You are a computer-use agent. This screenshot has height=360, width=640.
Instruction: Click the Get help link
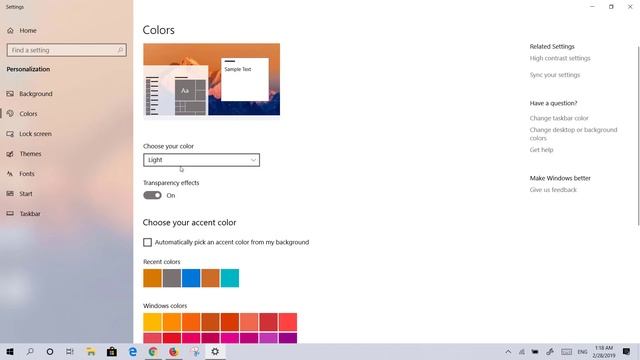tap(541, 150)
